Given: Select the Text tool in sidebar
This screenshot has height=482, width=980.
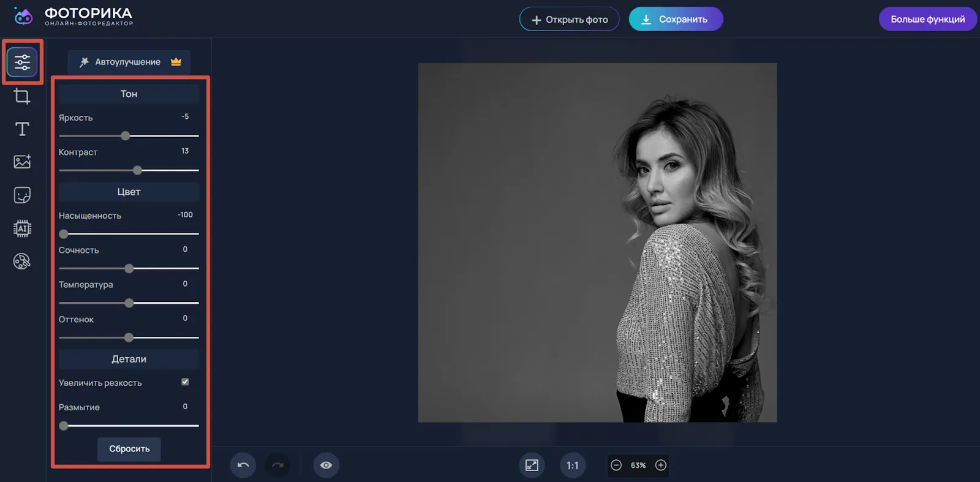Looking at the screenshot, I should tap(22, 129).
